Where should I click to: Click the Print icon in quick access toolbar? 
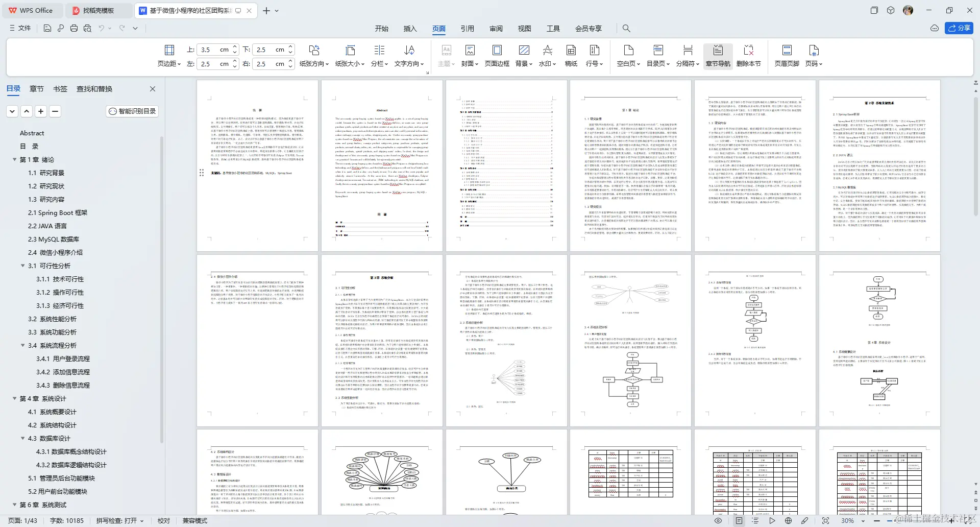(x=74, y=28)
